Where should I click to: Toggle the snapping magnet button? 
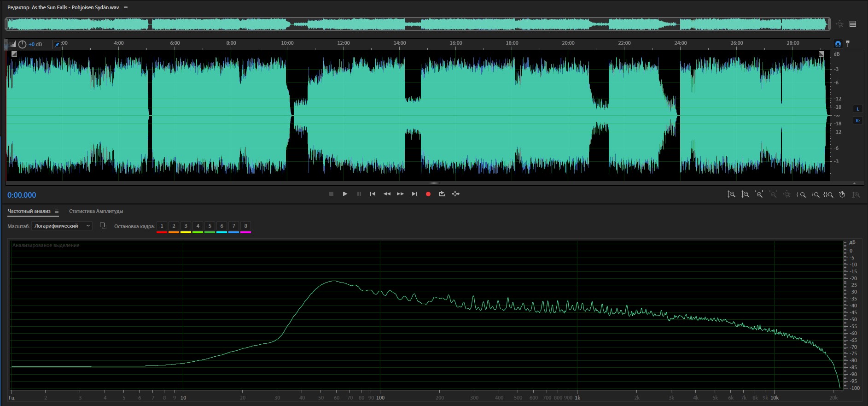838,44
